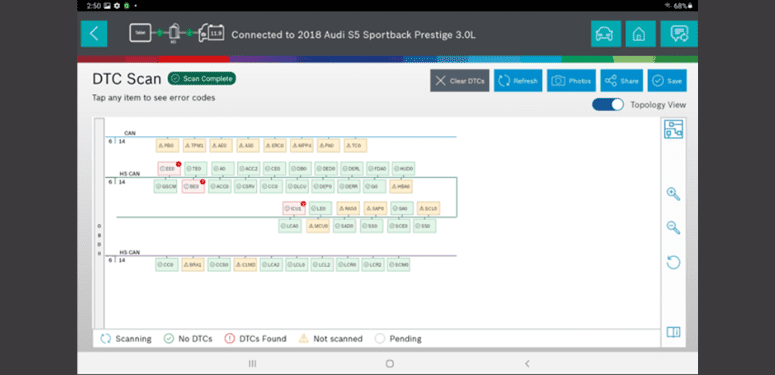The image size is (775, 375).
Task: Open the BE0 module with DTCs found
Action: [x=193, y=187]
